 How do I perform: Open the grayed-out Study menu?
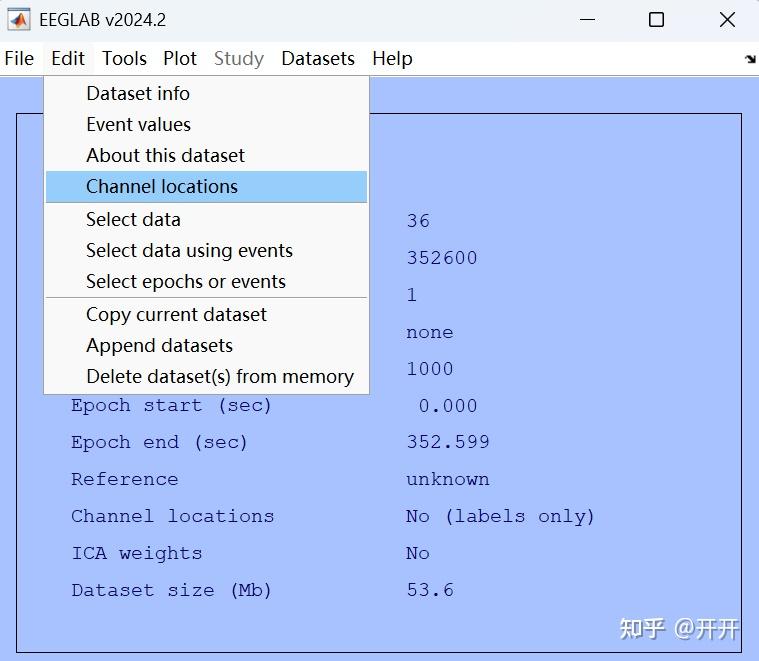click(239, 59)
